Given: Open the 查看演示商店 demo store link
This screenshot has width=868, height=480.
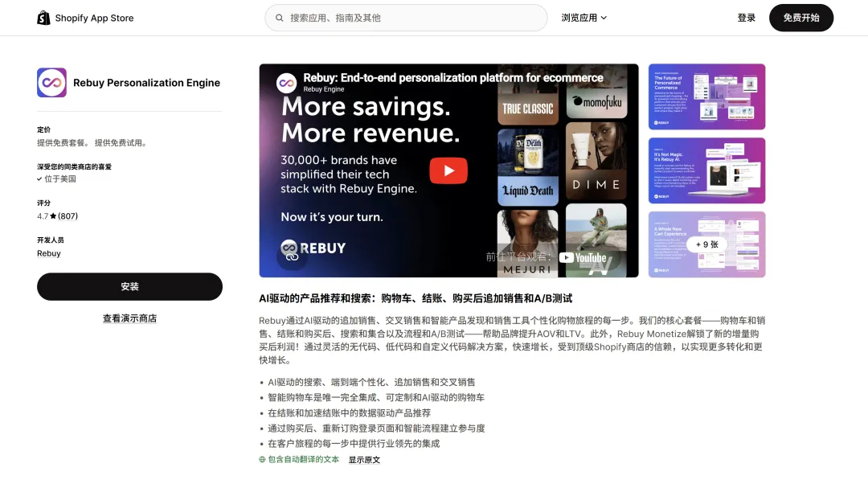Looking at the screenshot, I should (129, 318).
